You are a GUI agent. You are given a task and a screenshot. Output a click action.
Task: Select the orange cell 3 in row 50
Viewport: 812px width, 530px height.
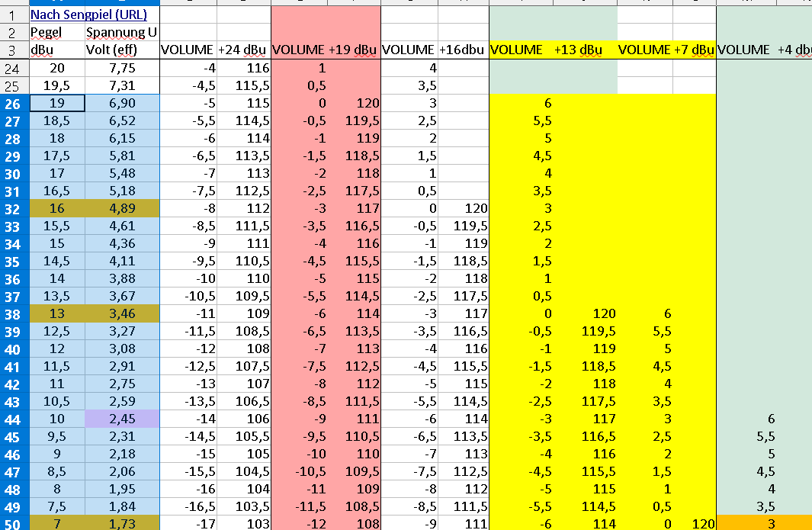pyautogui.click(x=746, y=523)
